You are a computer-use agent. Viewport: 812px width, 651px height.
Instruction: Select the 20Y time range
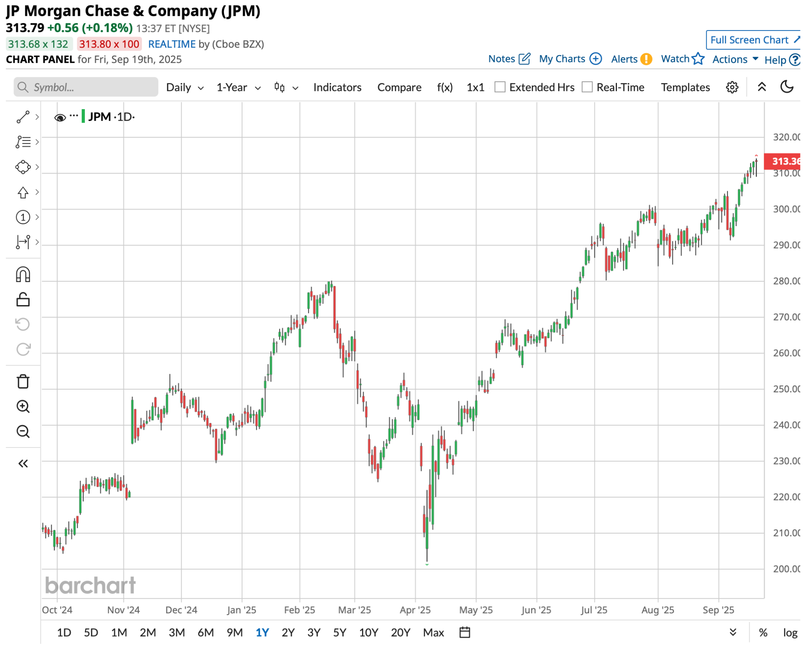point(400,632)
